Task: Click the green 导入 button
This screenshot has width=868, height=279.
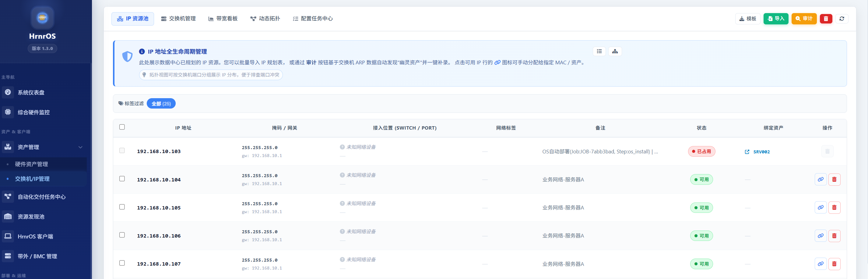Action: 775,19
